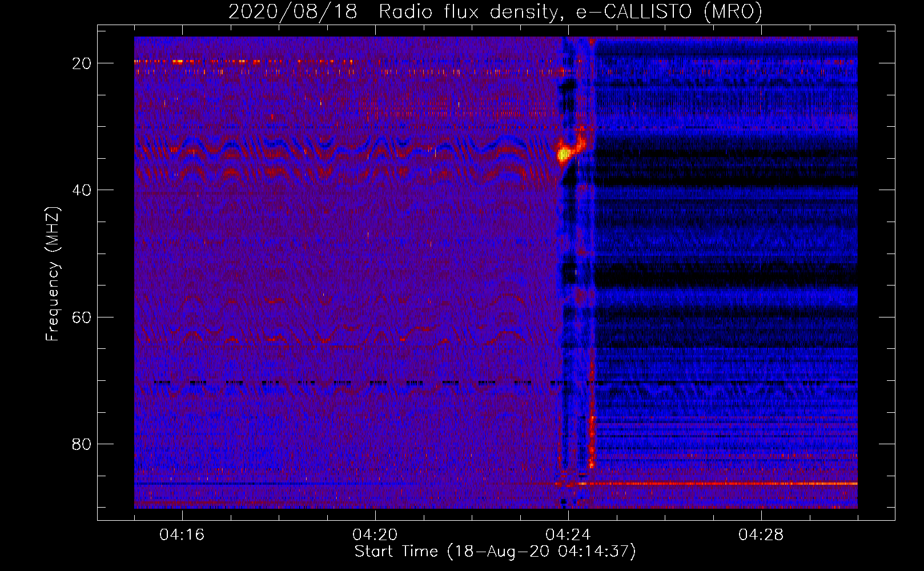This screenshot has width=924, height=571.
Task: Click the 60 MHz frequency tick label
Action: coord(81,317)
